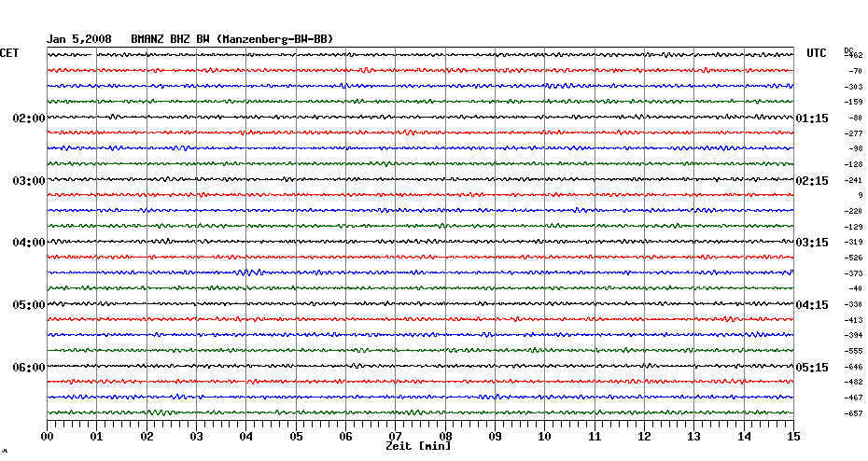The width and height of the screenshot is (868, 461).
Task: Click minute tick label '15'
Action: [x=794, y=437]
